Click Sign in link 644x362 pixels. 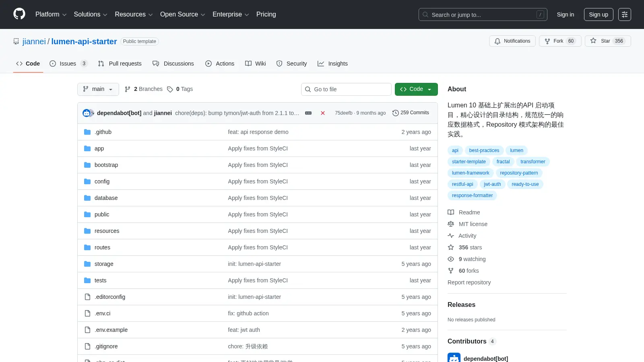pyautogui.click(x=566, y=14)
